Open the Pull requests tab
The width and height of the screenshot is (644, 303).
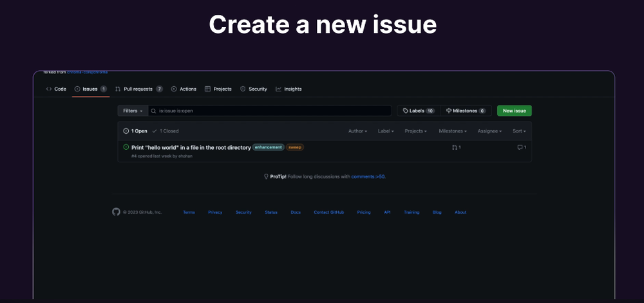click(x=139, y=89)
